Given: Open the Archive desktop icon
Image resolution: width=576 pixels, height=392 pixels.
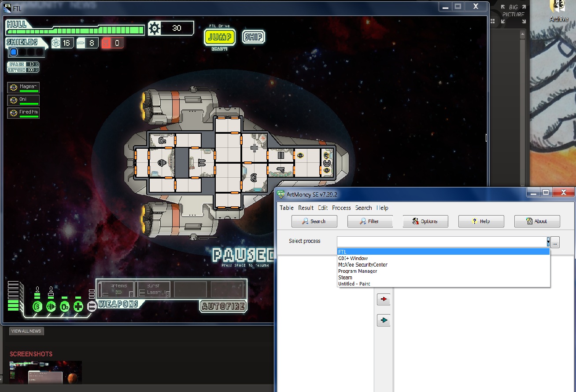Looking at the screenshot, I should point(558,11).
